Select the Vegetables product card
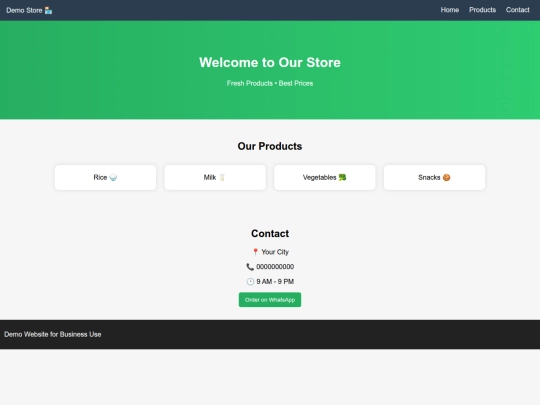The width and height of the screenshot is (540, 405). click(325, 177)
